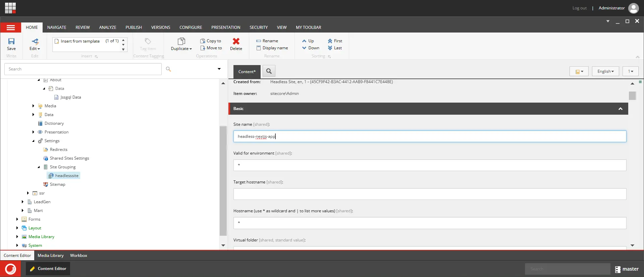Click the Log out link
The image size is (644, 277).
579,8
